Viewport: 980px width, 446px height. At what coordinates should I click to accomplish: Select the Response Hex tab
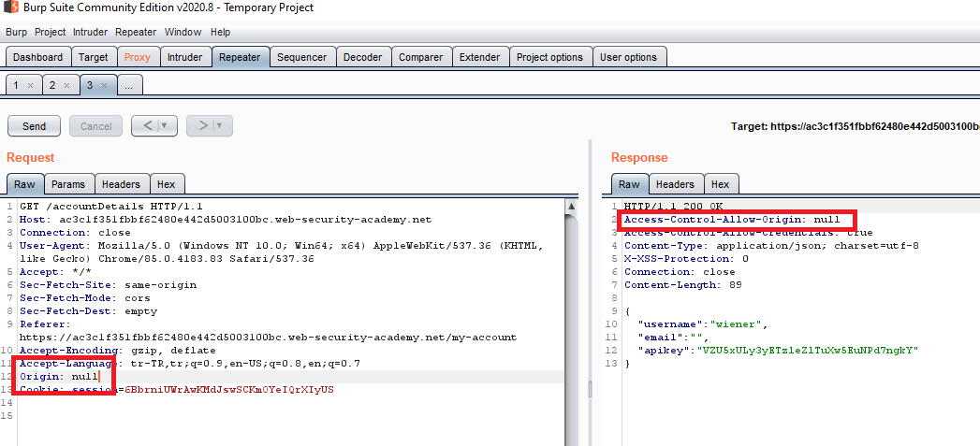pyautogui.click(x=721, y=184)
